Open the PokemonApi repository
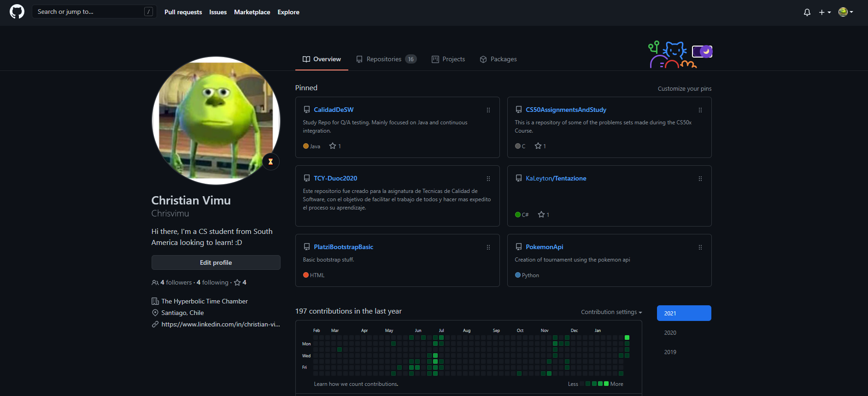This screenshot has height=396, width=868. pos(545,247)
